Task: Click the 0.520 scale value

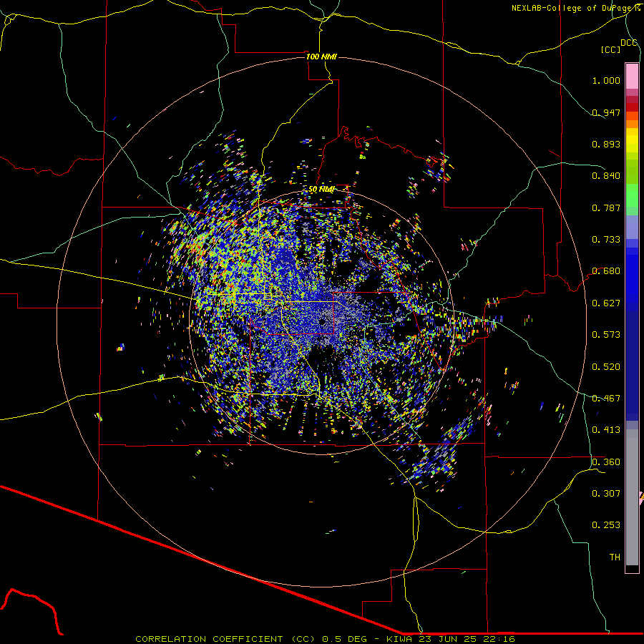Action: click(606, 367)
